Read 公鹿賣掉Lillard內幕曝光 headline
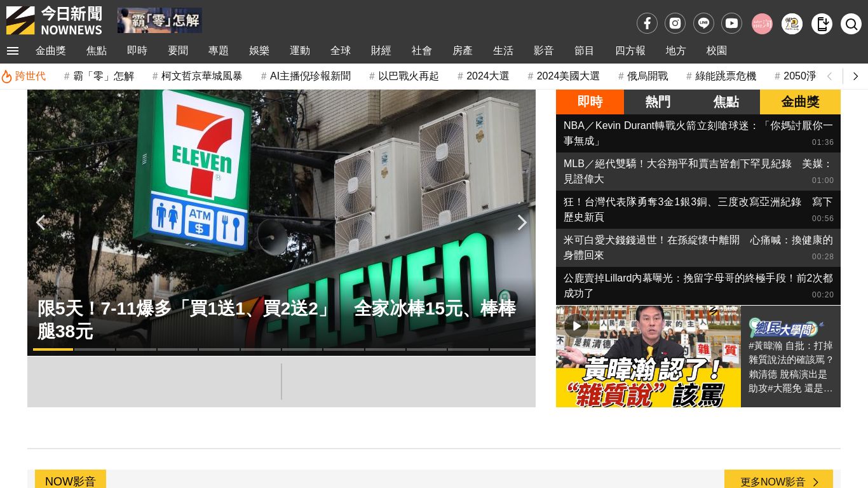 pos(698,286)
